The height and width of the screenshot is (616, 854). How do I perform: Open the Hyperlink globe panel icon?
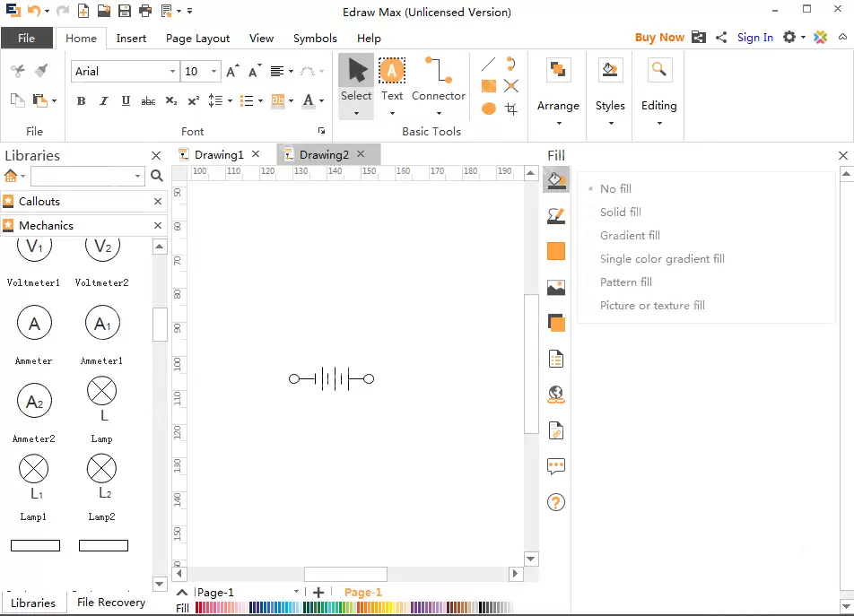click(x=556, y=395)
